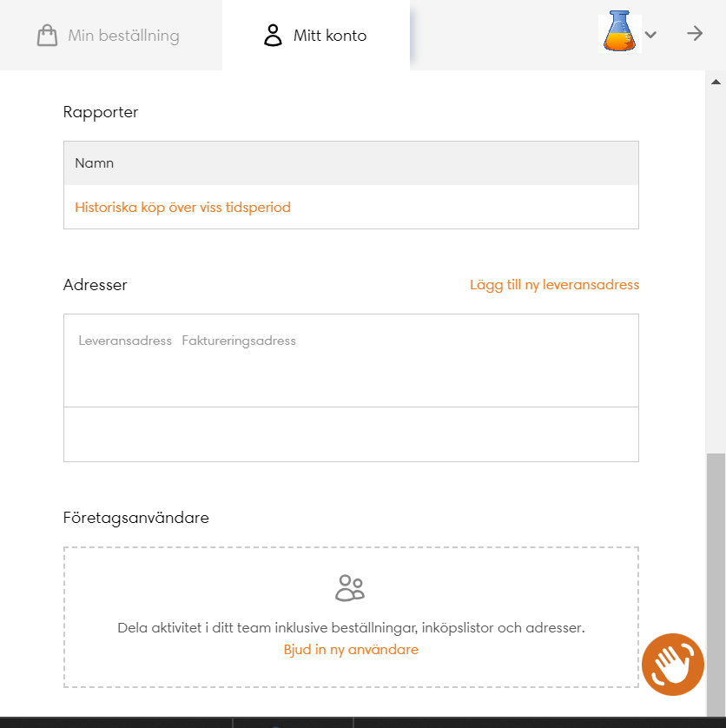
Task: Click the Namn column header
Action: coord(95,163)
